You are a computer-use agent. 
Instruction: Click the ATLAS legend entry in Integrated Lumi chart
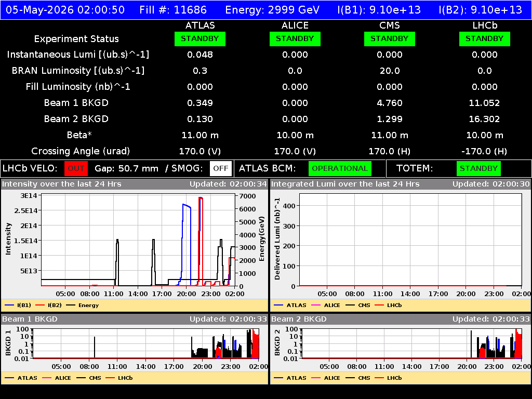tap(290, 305)
